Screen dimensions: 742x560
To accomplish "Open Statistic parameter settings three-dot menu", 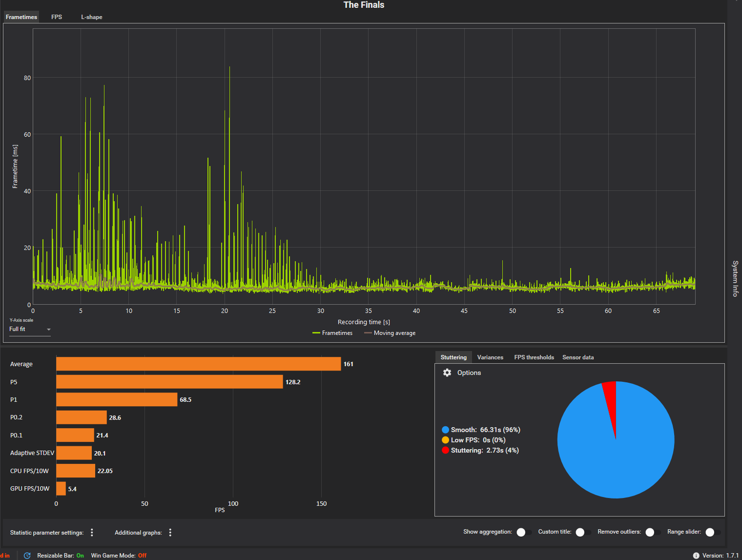I will coord(92,533).
